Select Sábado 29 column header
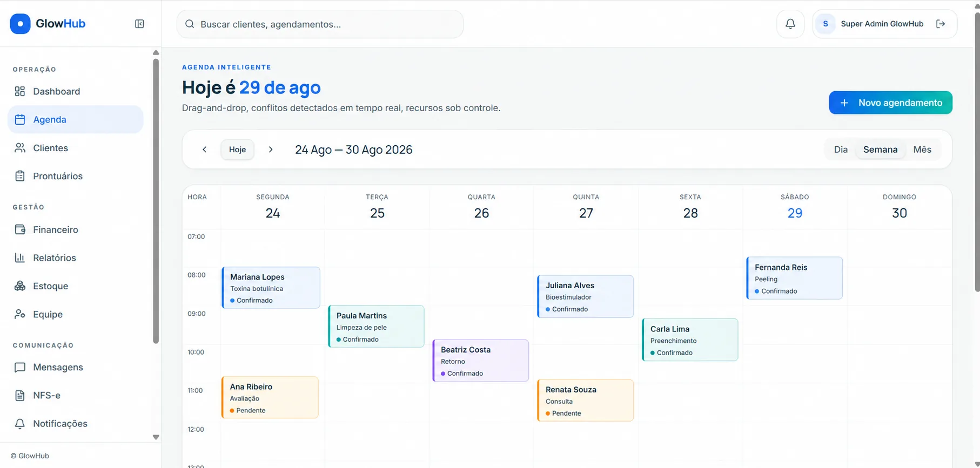The image size is (980, 468). [795, 207]
